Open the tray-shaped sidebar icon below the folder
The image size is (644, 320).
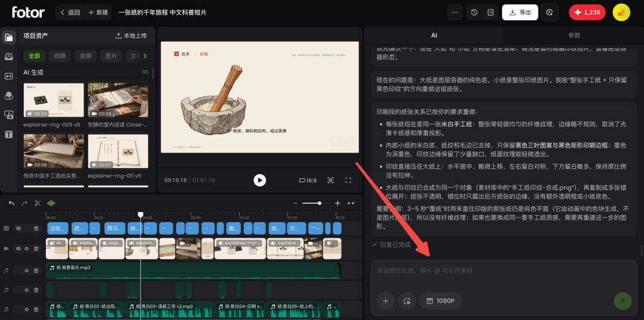coord(8,57)
